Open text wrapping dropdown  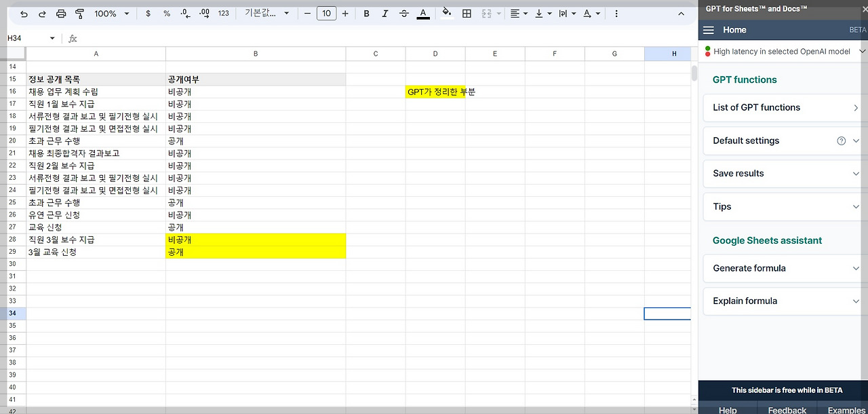(x=566, y=14)
